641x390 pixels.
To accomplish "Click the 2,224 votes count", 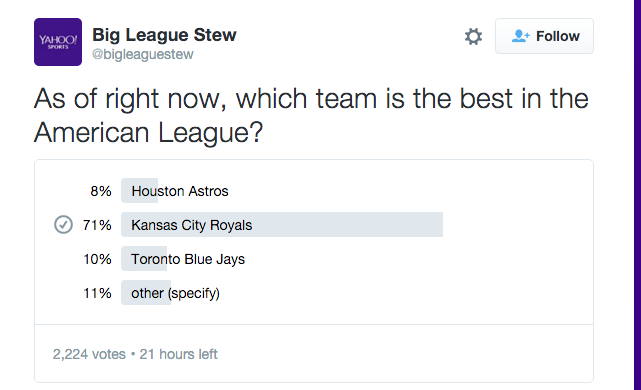I will [89, 354].
